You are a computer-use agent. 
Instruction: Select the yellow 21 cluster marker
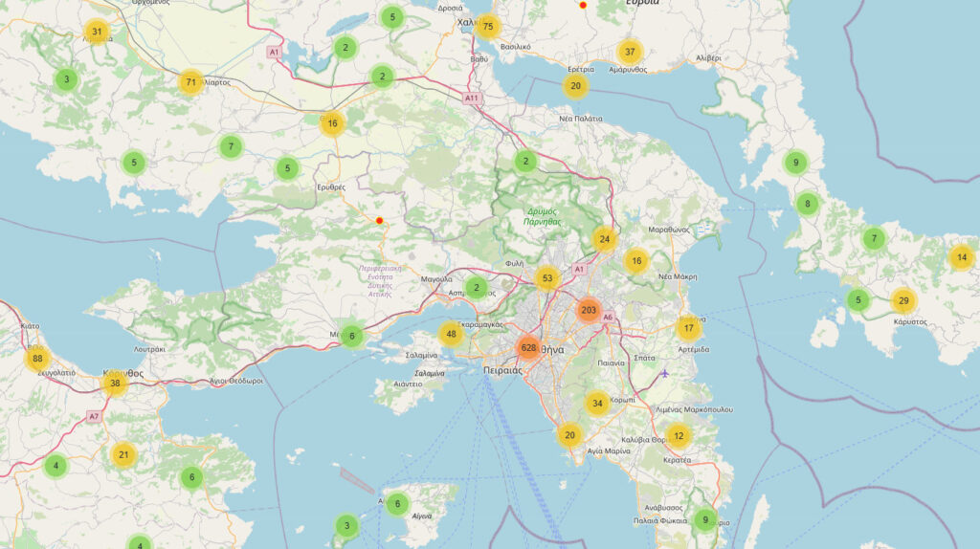pos(122,454)
